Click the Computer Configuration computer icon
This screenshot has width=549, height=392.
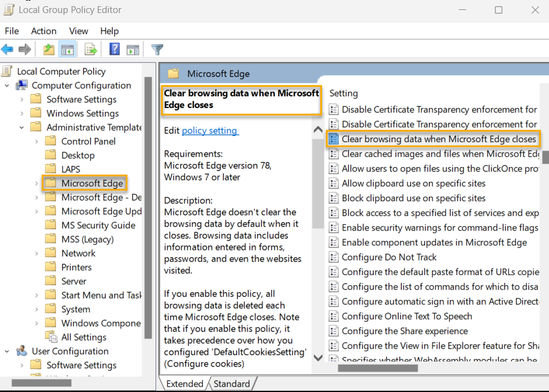pyautogui.click(x=22, y=85)
